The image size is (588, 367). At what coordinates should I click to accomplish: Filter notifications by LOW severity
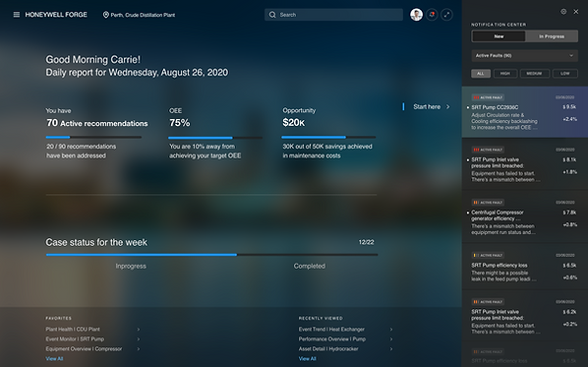[x=565, y=74]
